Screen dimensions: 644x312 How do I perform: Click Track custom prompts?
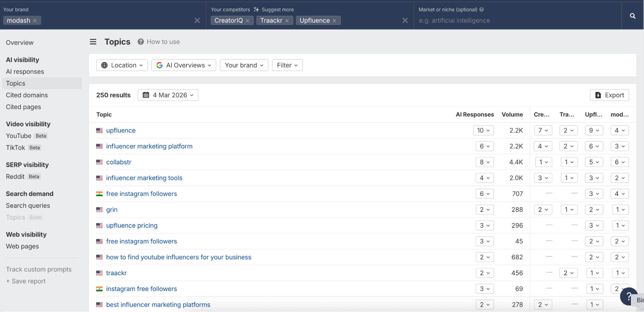[39, 269]
